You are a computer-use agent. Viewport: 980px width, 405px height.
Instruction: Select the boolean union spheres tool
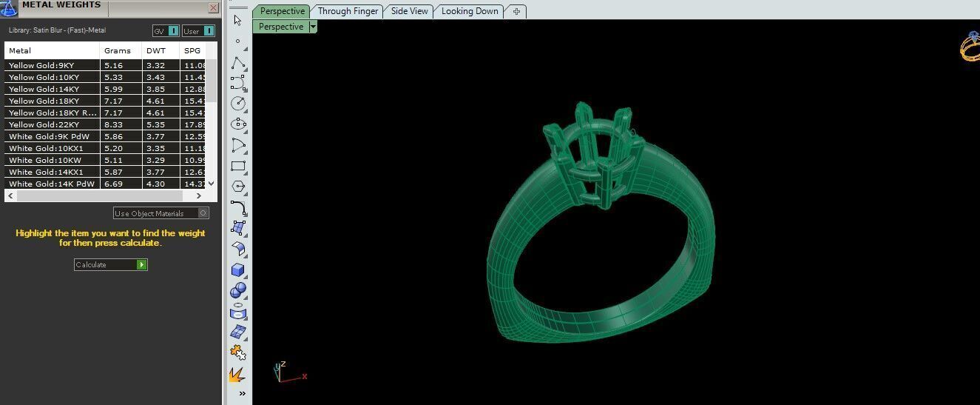pyautogui.click(x=237, y=290)
